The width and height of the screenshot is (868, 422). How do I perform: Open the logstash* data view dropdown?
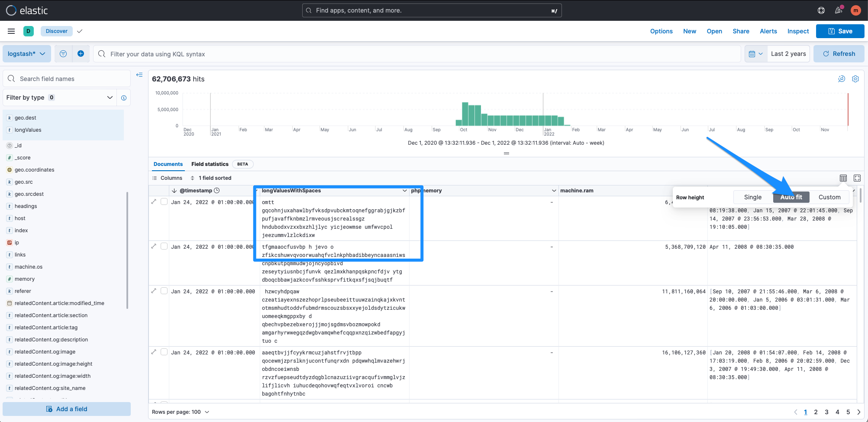[27, 54]
